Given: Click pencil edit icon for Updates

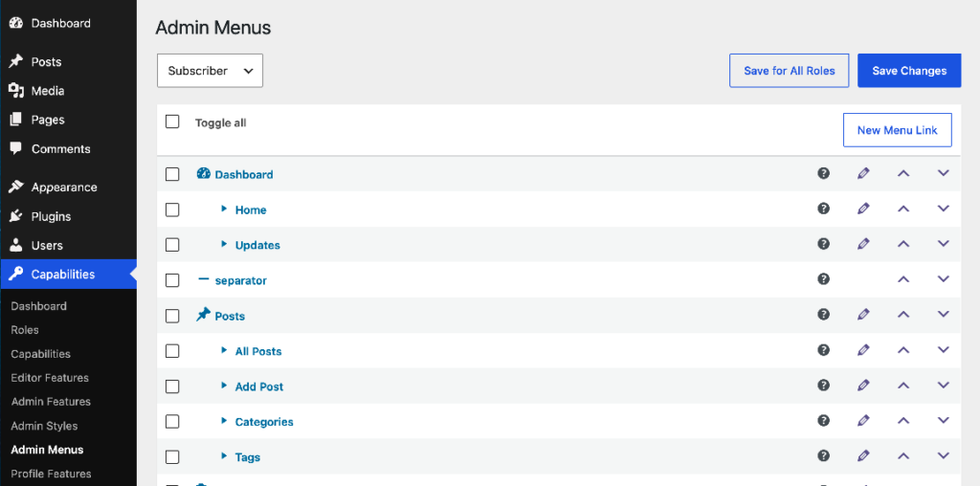Looking at the screenshot, I should coord(863,244).
